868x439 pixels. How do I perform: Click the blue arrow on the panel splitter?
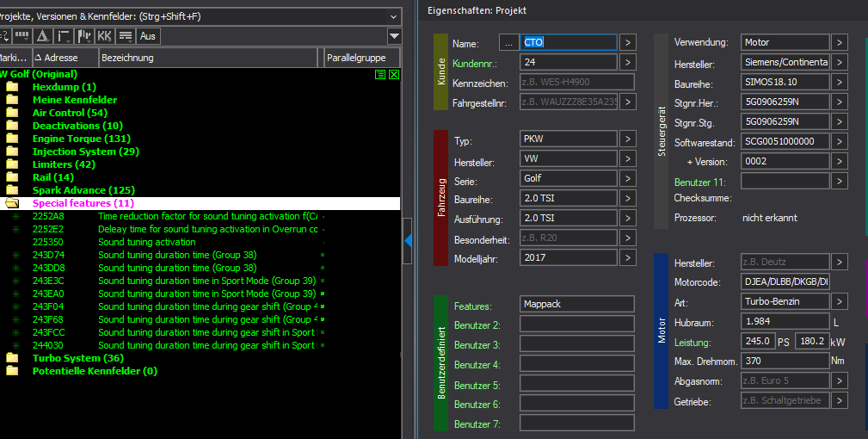pos(408,244)
